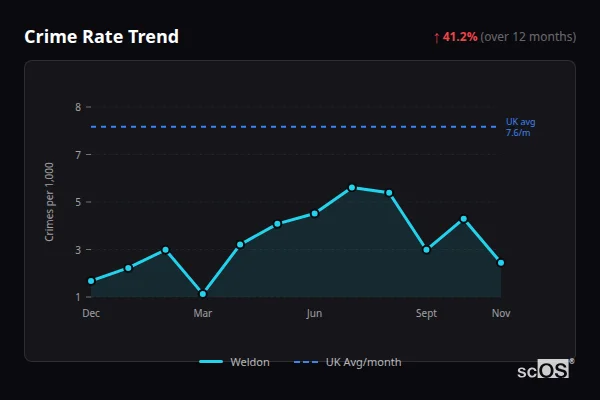Click the '7' y-axis tick label
The height and width of the screenshot is (400, 600).
point(78,155)
